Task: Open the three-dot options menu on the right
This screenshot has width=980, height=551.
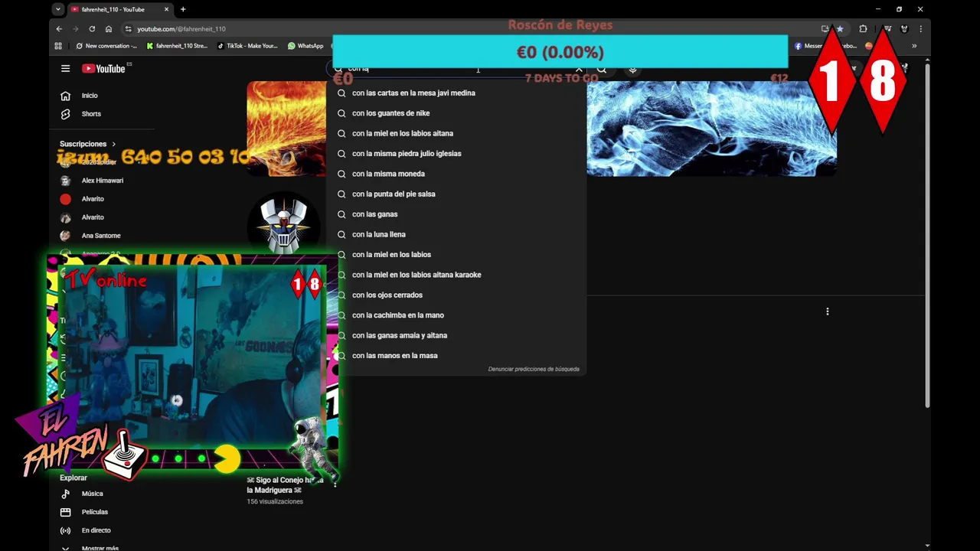Action: 827,311
